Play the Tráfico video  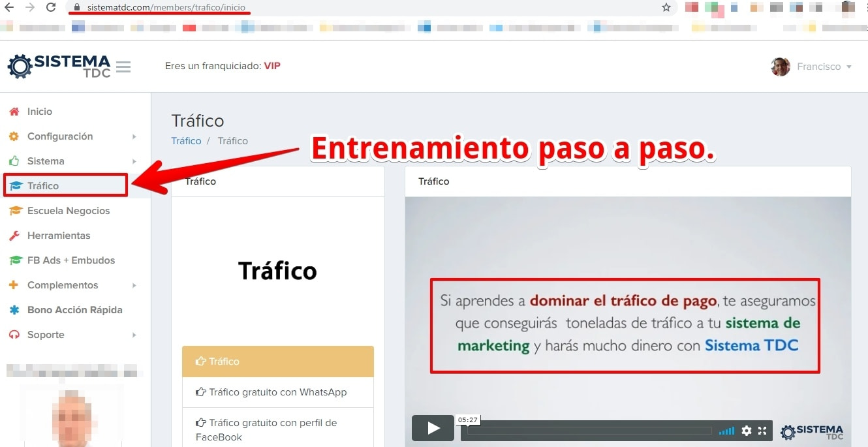point(433,428)
